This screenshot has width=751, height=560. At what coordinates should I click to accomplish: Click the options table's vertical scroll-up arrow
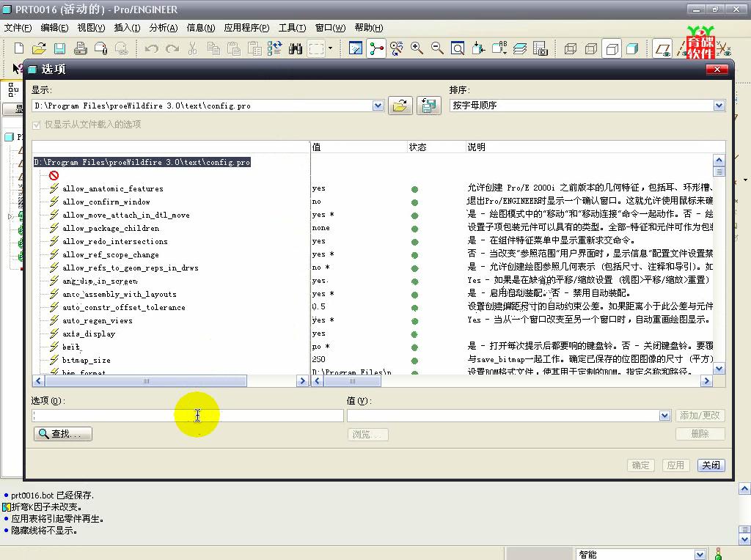pyautogui.click(x=719, y=160)
